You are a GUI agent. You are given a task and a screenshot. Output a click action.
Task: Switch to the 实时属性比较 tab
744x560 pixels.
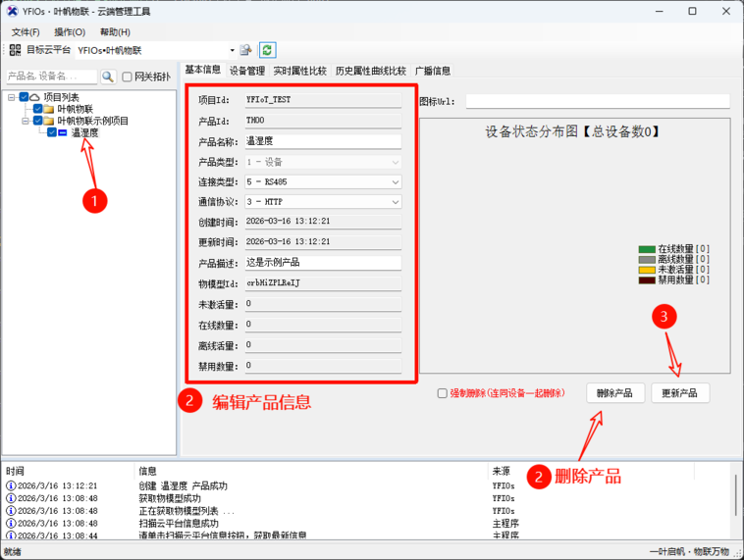pos(300,71)
